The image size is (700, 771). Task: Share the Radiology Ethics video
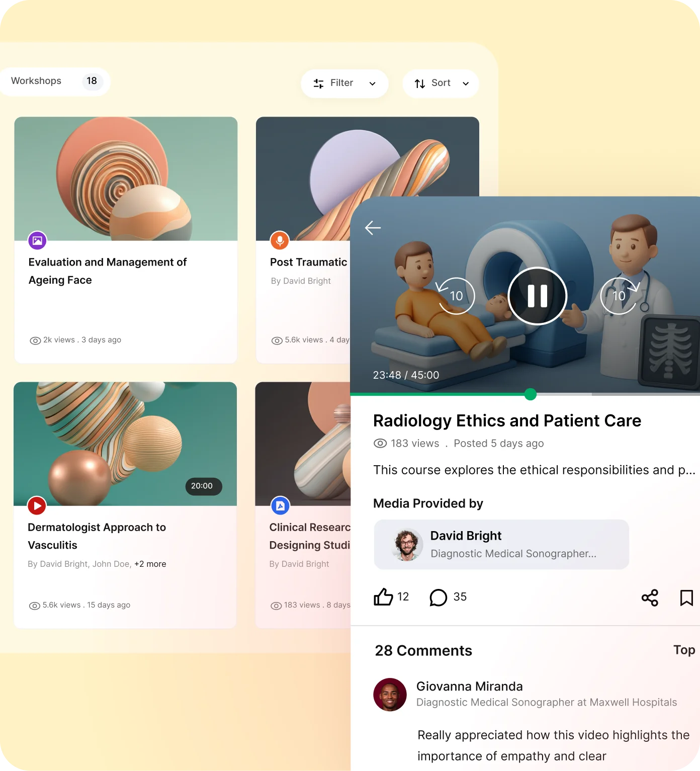pos(650,598)
